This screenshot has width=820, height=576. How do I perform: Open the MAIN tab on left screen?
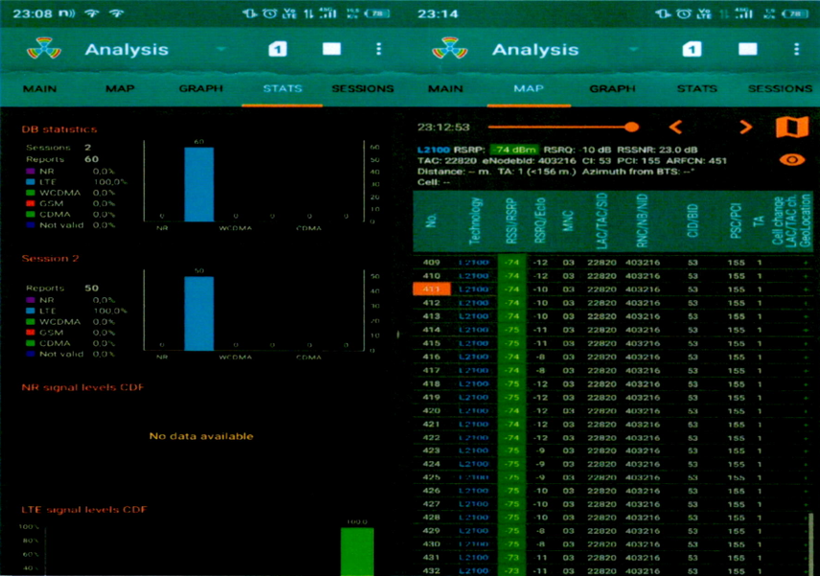[x=39, y=89]
